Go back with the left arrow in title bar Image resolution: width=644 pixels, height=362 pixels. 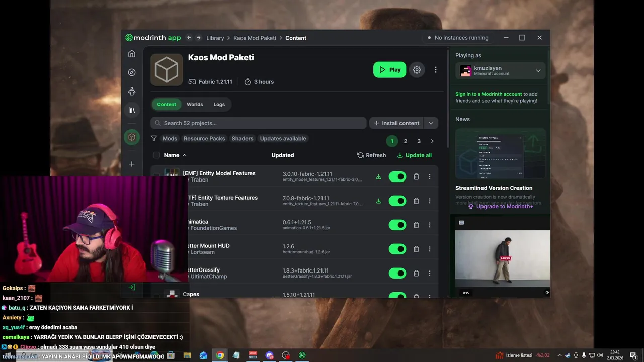[x=189, y=38]
